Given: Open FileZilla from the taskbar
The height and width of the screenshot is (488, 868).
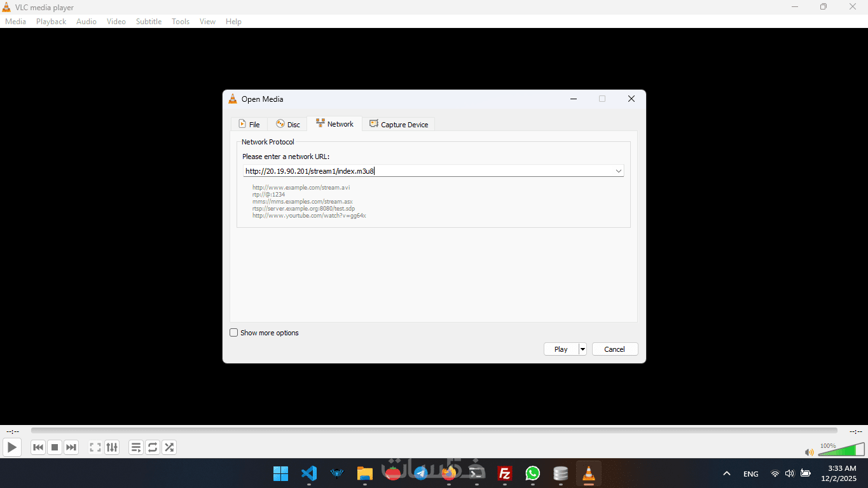Looking at the screenshot, I should point(505,473).
